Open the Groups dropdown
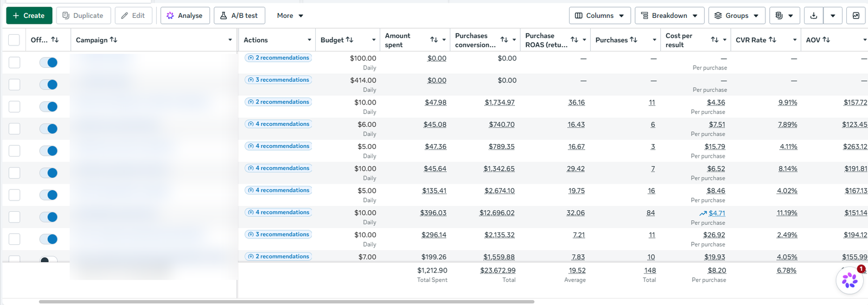This screenshot has height=305, width=868. (737, 16)
